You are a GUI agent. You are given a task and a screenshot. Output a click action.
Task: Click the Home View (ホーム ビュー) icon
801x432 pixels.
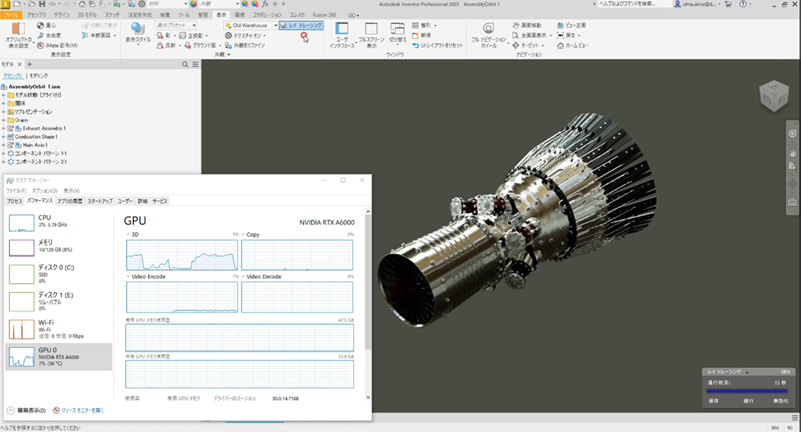(x=560, y=45)
